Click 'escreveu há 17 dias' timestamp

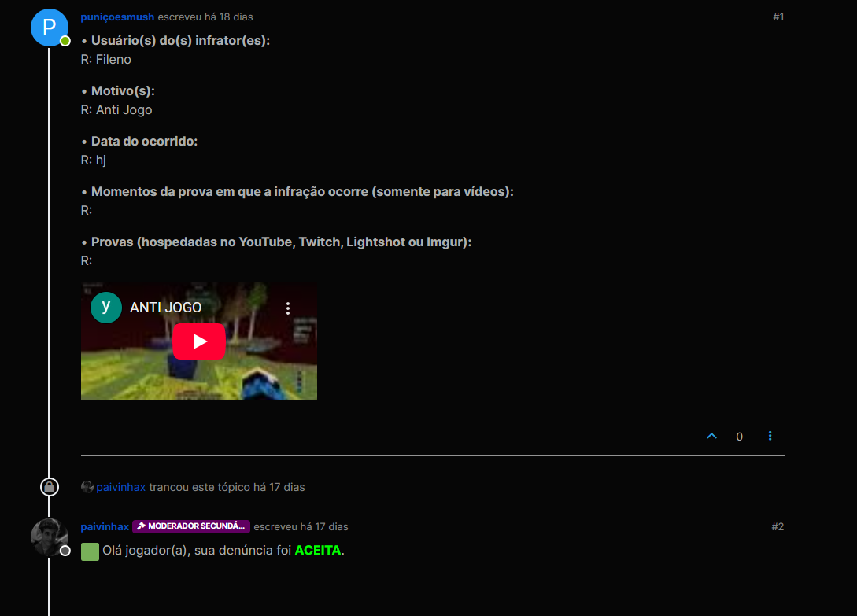301,527
